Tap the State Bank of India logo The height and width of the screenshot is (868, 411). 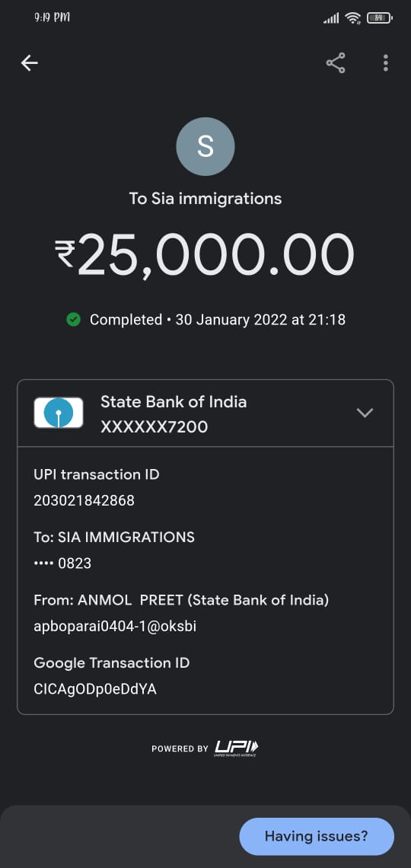click(59, 413)
